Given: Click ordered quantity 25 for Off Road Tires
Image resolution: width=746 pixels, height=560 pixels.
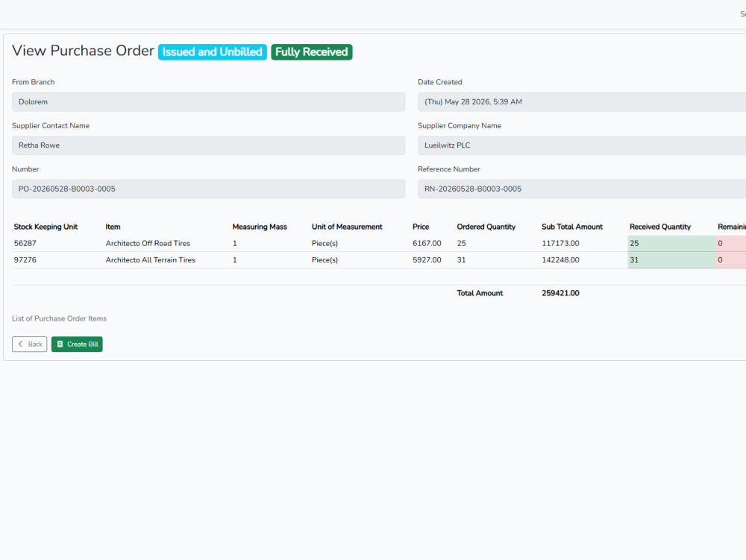Looking at the screenshot, I should coord(462,243).
